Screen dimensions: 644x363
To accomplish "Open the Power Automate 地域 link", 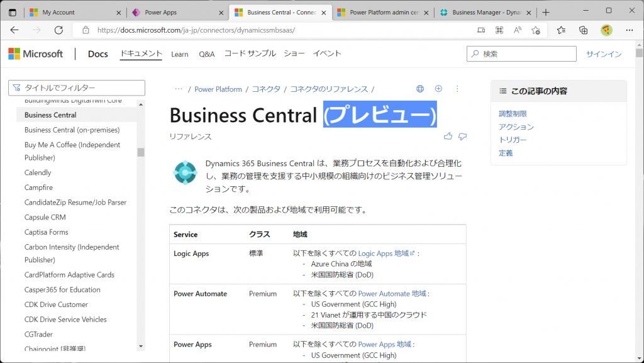I will tap(392, 294).
